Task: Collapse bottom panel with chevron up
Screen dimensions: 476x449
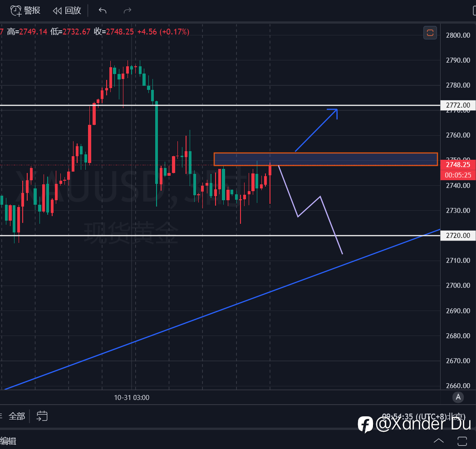Action: click(x=439, y=440)
